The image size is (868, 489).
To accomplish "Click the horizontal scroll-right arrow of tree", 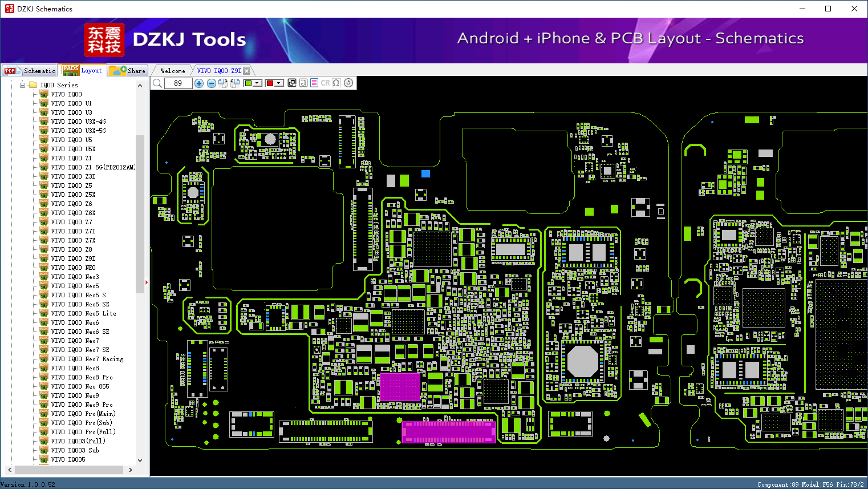I will point(131,470).
